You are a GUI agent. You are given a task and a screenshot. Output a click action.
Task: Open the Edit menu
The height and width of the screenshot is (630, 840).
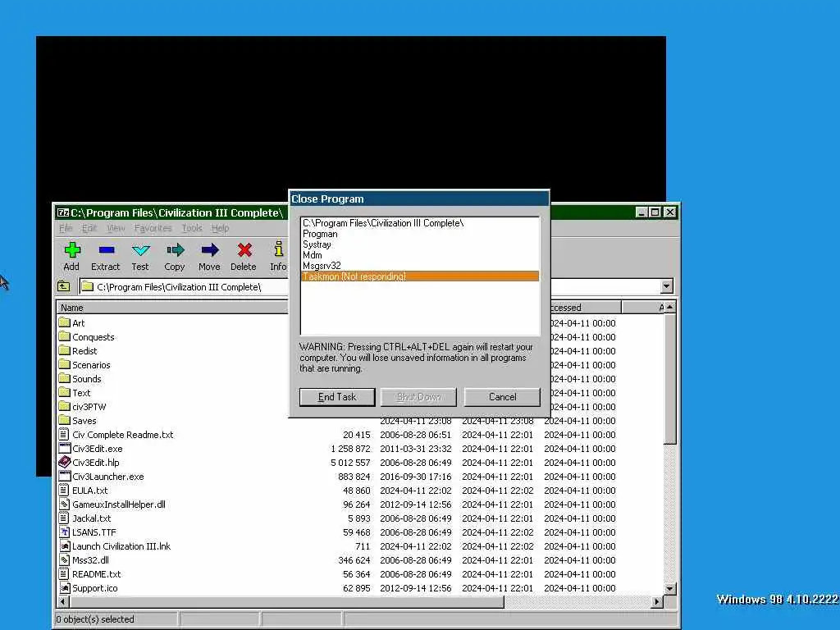click(x=89, y=228)
